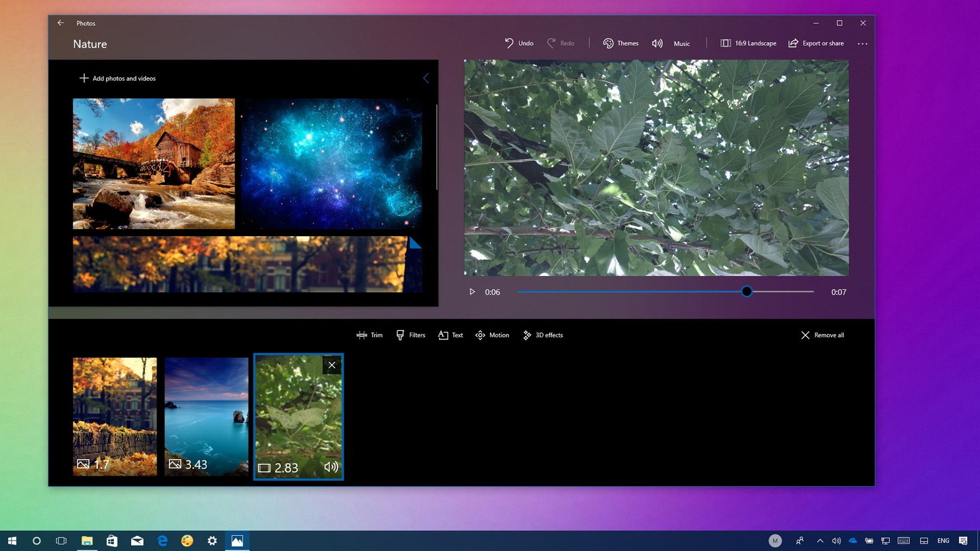
Task: Select the ocean clip in the storyboard
Action: pos(207,416)
